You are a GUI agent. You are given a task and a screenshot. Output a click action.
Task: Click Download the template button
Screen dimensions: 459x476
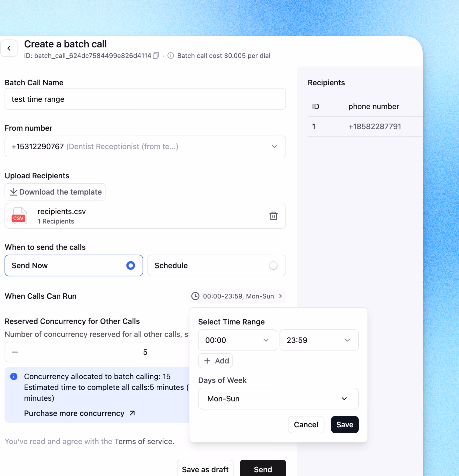pos(55,192)
